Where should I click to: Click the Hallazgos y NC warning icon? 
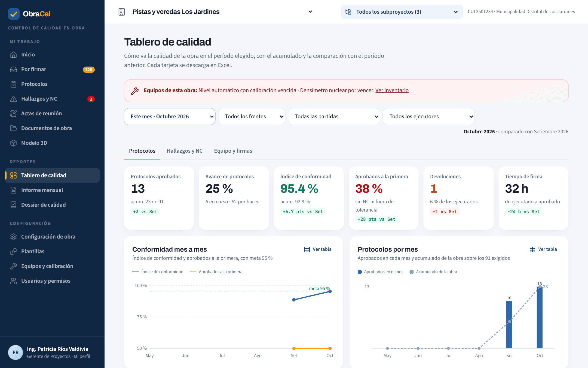pyautogui.click(x=13, y=99)
